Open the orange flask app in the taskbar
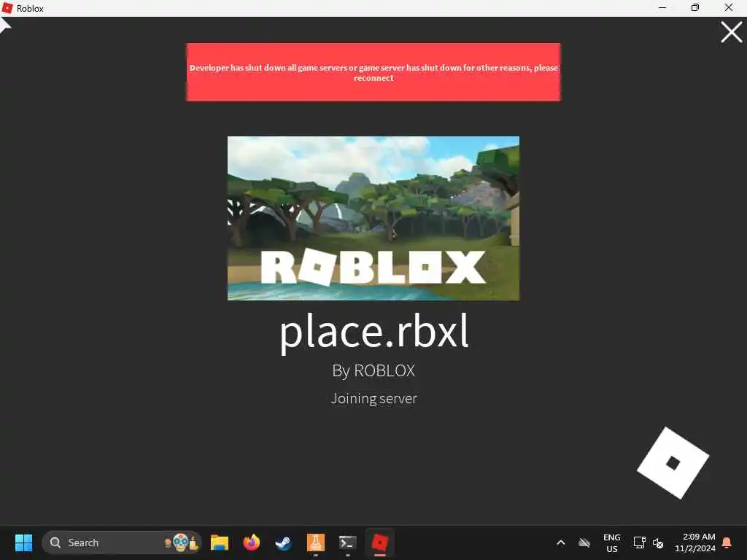 [x=315, y=542]
